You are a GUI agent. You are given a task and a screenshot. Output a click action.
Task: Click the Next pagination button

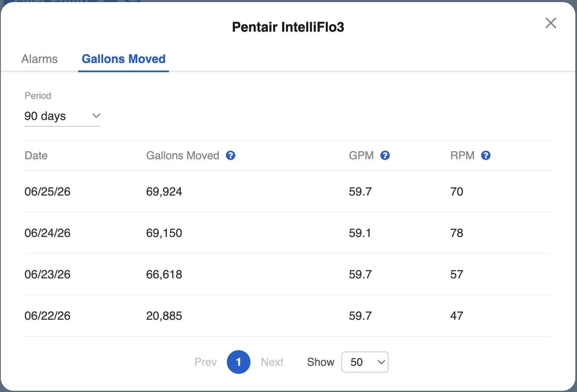tap(272, 362)
